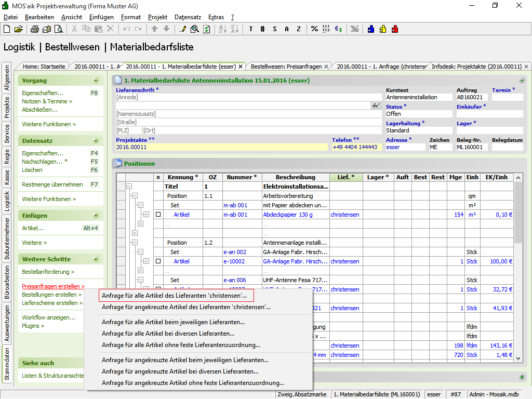Viewport: 532px width, 399px height.
Task: Click the refresh icon in the toolbar
Action: (x=206, y=29)
